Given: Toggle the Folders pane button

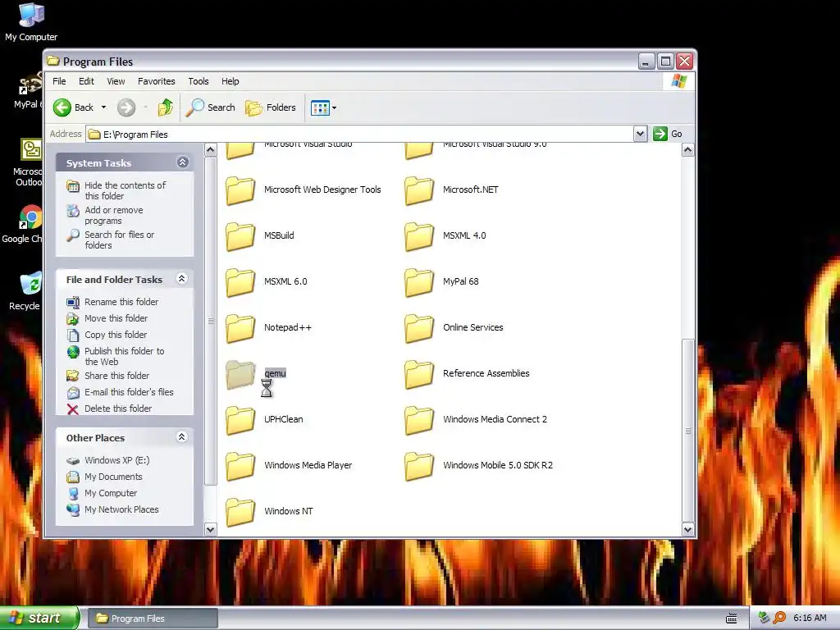Looking at the screenshot, I should pyautogui.click(x=271, y=107).
